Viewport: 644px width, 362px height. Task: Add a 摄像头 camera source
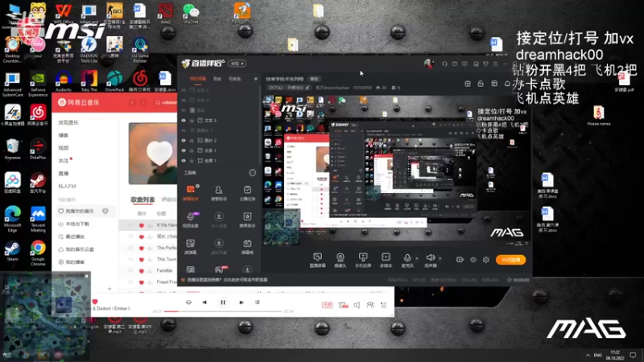click(x=340, y=260)
